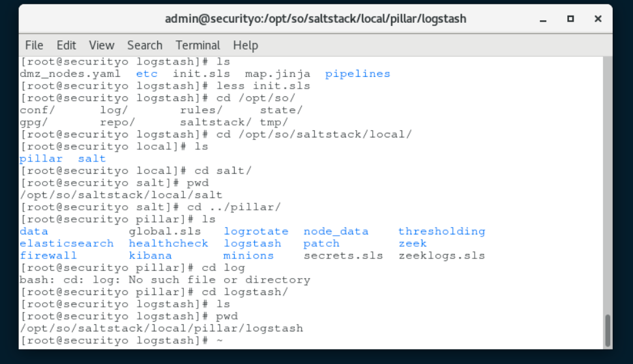Viewport: 633px width, 364px height.
Task: Click the 'thresholding' directory in ls output
Action: 441,231
